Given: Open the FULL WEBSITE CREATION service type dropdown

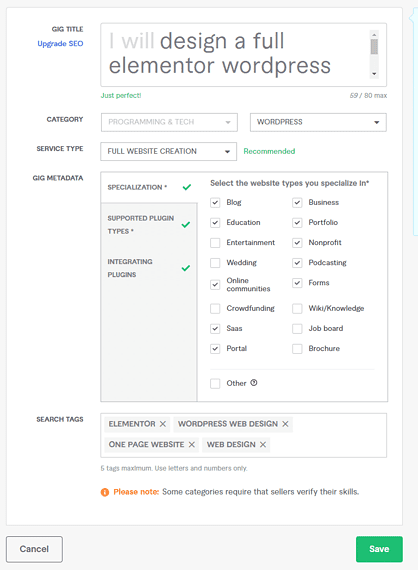Looking at the screenshot, I should click(169, 151).
